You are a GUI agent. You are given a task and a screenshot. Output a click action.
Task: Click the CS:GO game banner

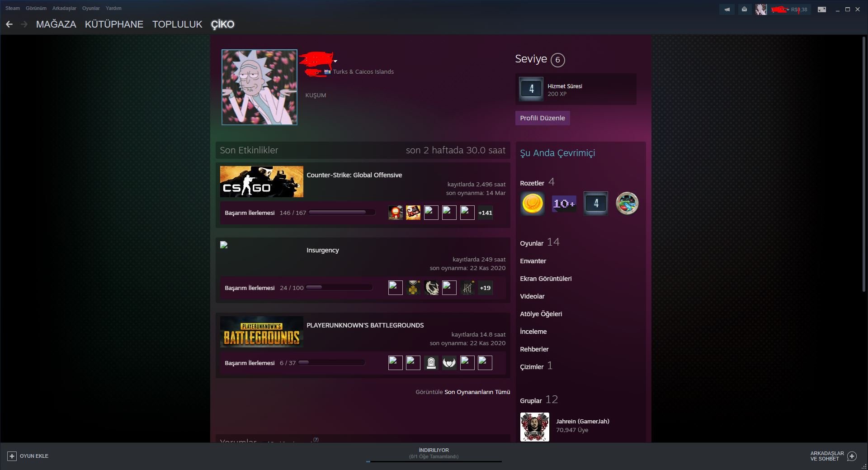pos(262,181)
